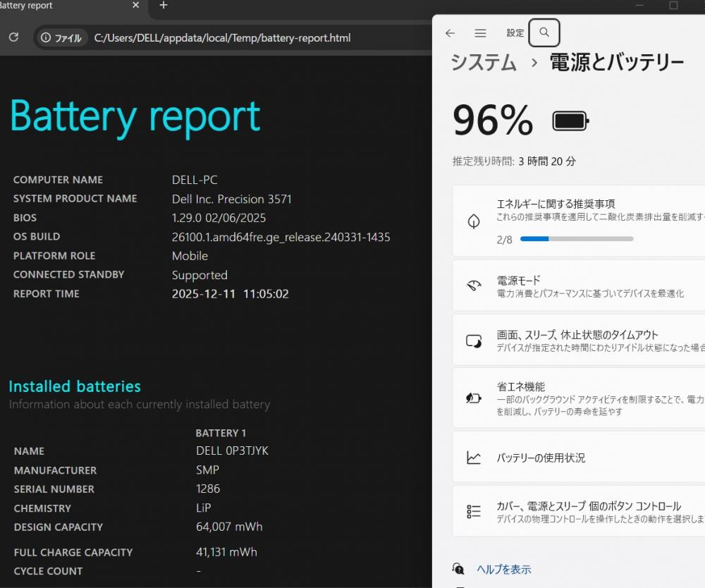Open エネルギーに関する推奨事項 card
Image resolution: width=705 pixels, height=588 pixels.
(579, 221)
